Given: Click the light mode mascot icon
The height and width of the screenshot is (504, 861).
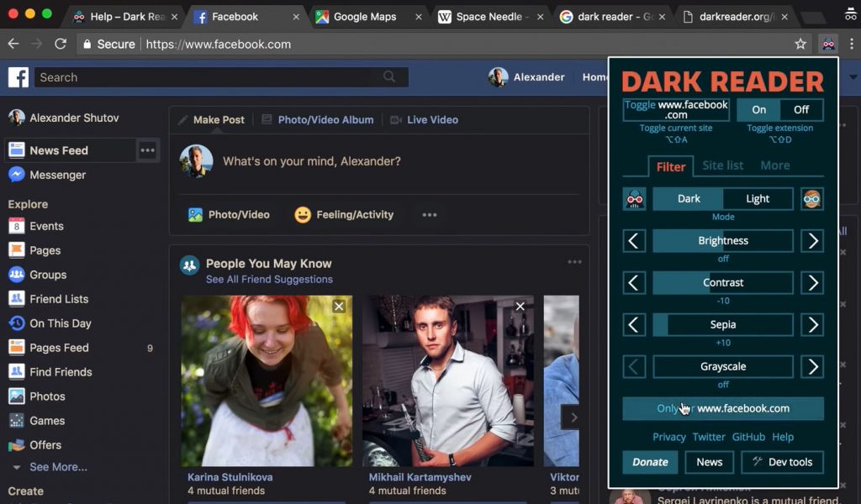Looking at the screenshot, I should tap(811, 199).
